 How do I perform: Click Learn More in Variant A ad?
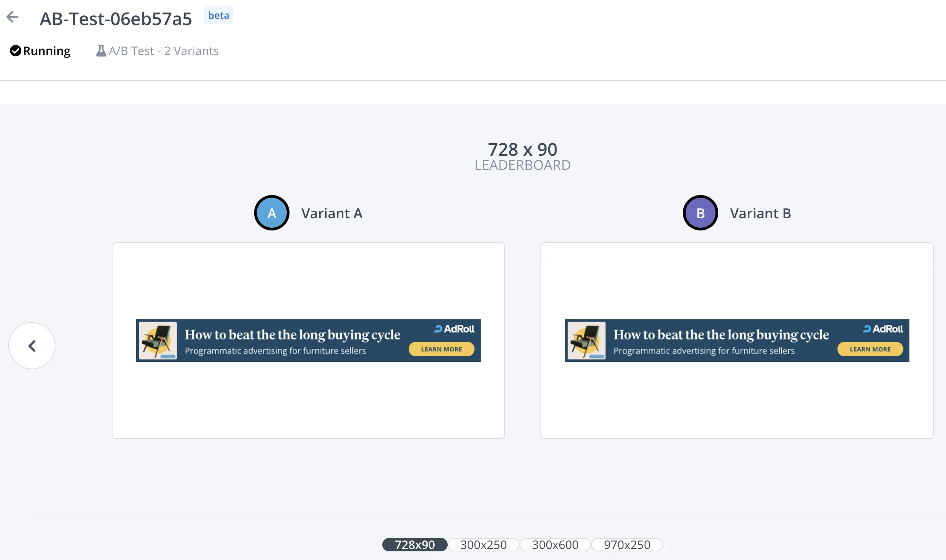pyautogui.click(x=441, y=349)
